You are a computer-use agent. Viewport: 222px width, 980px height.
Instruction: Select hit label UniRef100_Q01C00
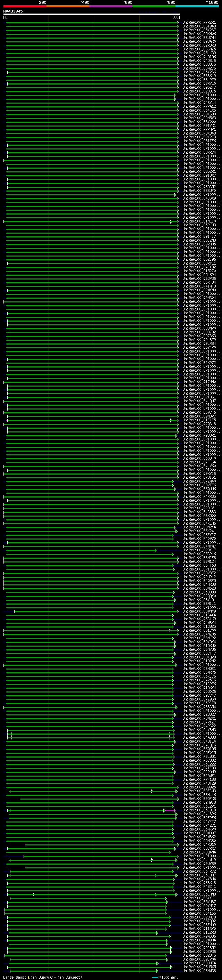[x=199, y=631]
